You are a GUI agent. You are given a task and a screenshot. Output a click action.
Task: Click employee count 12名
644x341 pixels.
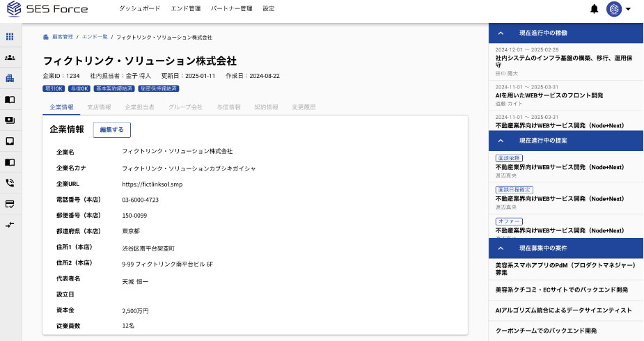tap(128, 326)
